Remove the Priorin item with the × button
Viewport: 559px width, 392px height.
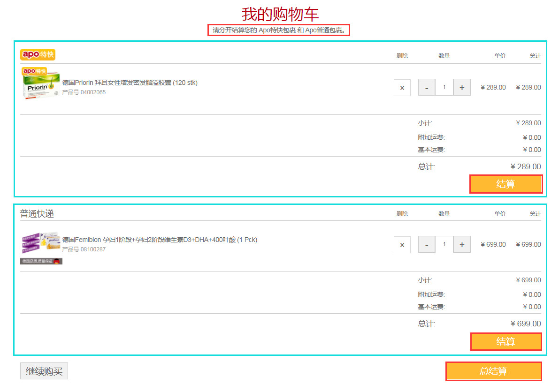[x=402, y=88]
